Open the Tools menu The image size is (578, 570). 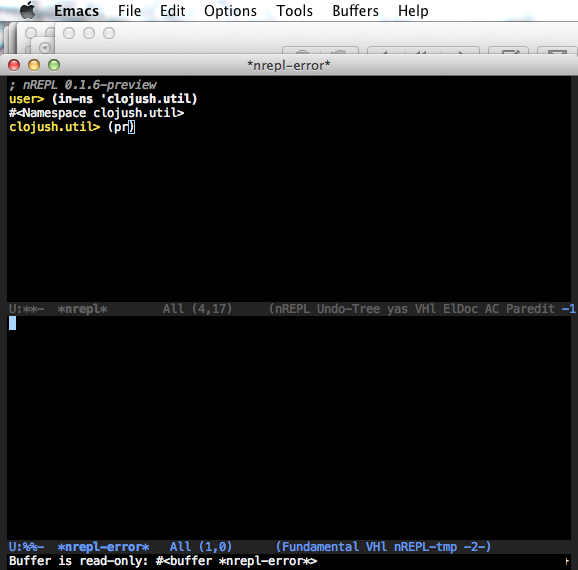[295, 11]
